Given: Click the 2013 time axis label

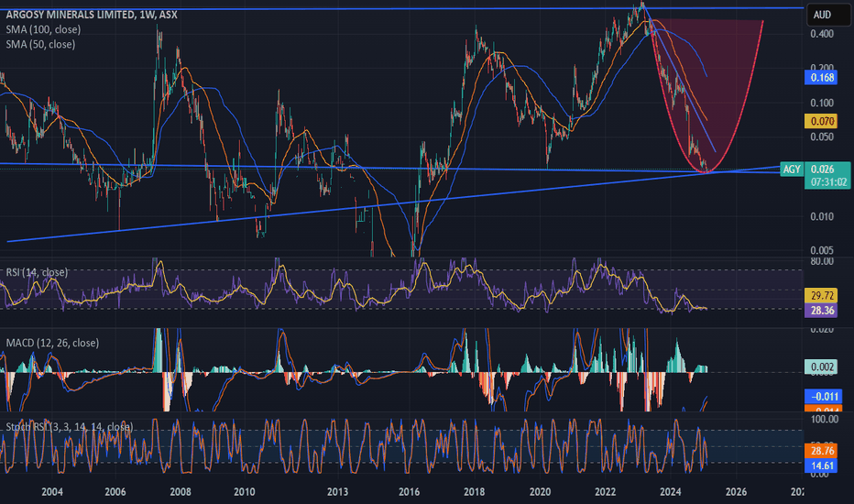Looking at the screenshot, I should [338, 491].
